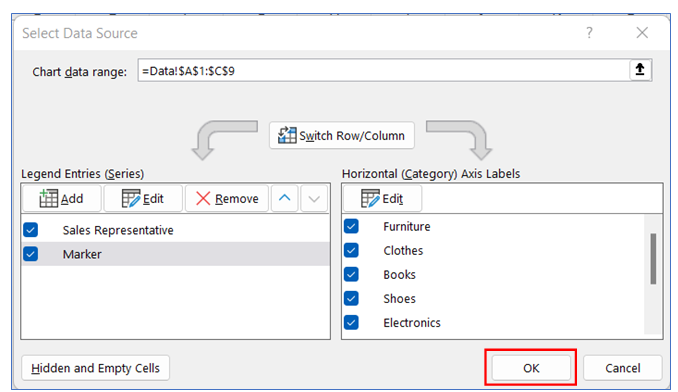The height and width of the screenshot is (392, 678).
Task: Edit the horizontal category axis labels
Action: click(382, 199)
